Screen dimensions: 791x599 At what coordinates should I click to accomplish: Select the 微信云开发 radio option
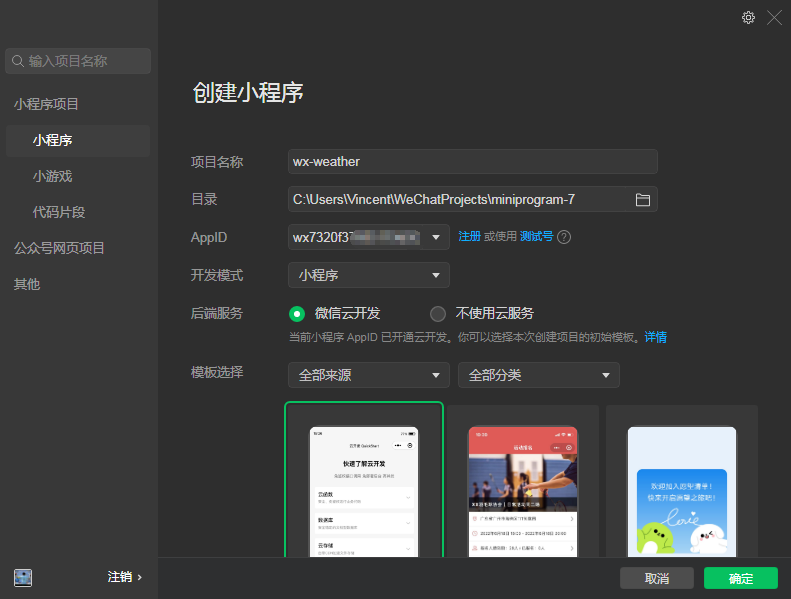pyautogui.click(x=297, y=314)
